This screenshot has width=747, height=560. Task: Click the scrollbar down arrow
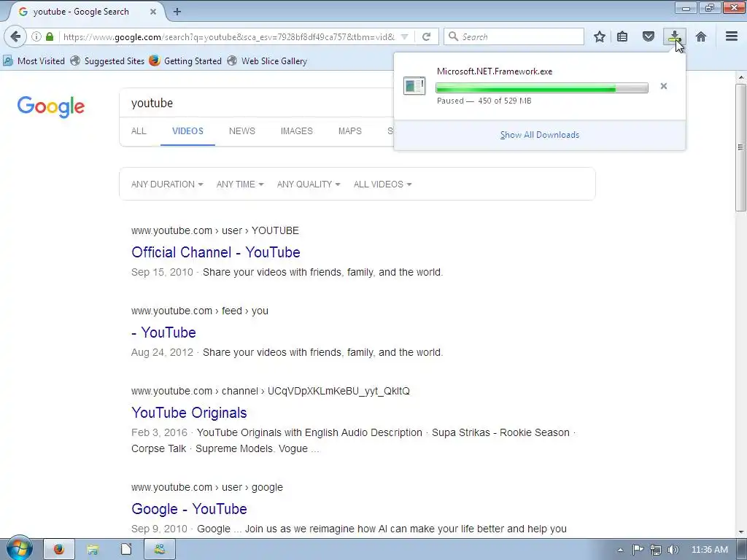[x=741, y=532]
